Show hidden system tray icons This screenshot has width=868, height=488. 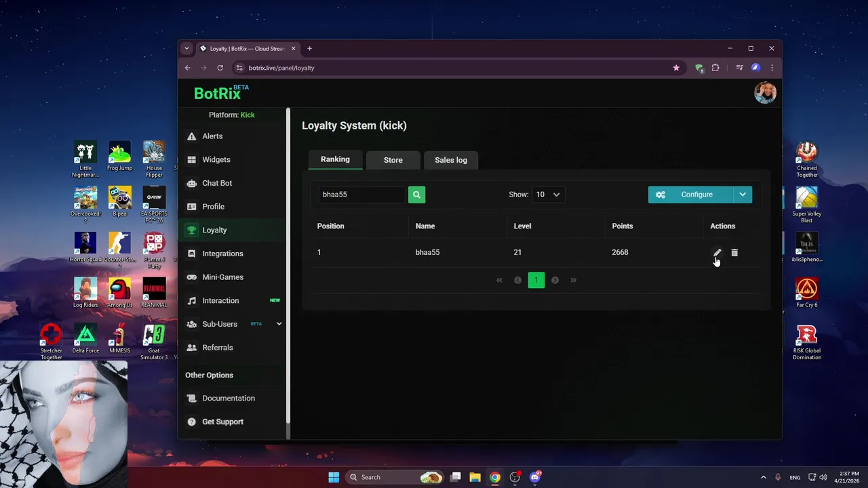coord(763,477)
